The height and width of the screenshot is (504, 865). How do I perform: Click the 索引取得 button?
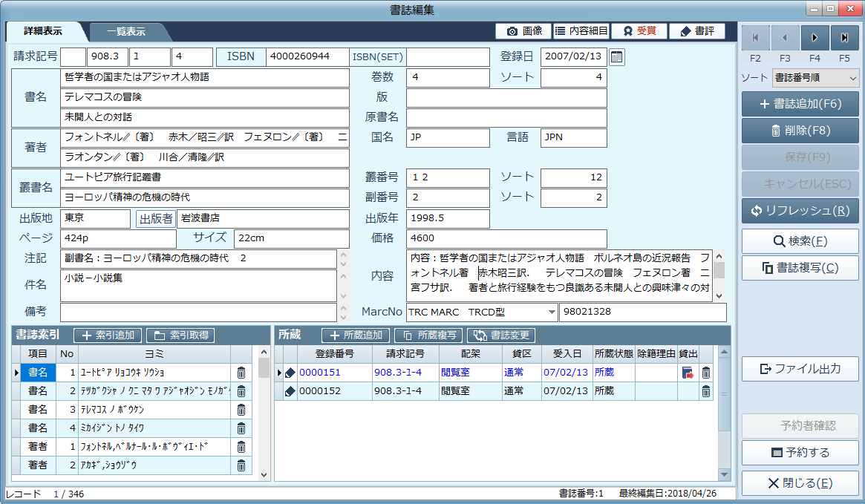(181, 336)
